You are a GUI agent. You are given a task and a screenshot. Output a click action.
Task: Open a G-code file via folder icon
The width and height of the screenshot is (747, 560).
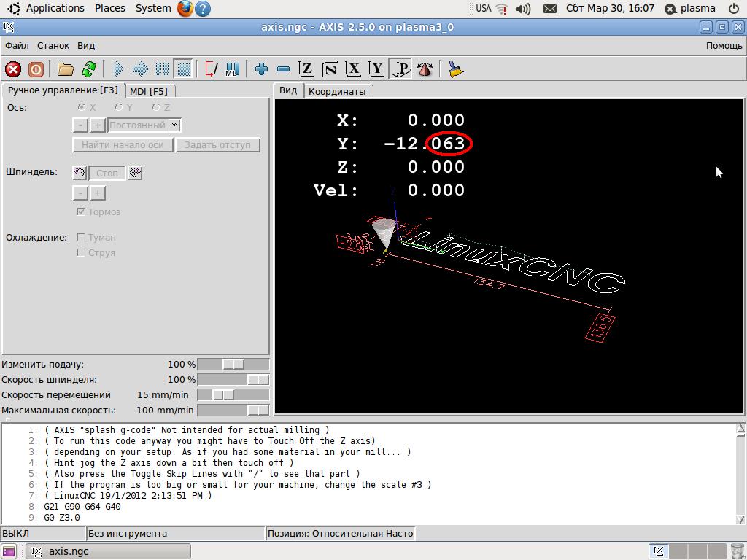[x=65, y=69]
